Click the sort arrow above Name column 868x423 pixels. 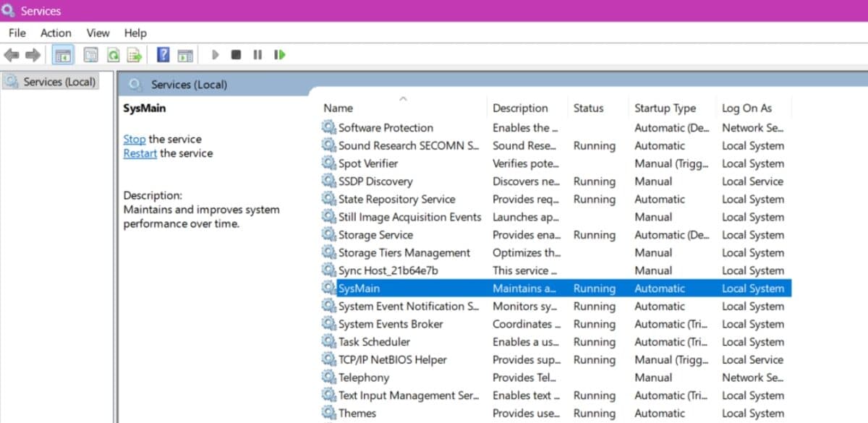(403, 98)
